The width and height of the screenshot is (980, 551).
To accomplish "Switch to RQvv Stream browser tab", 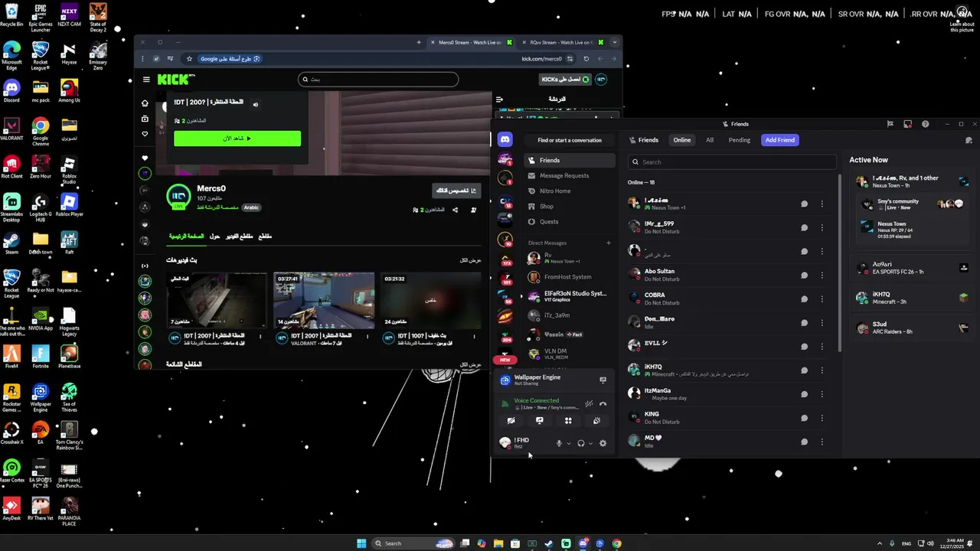I will point(562,42).
